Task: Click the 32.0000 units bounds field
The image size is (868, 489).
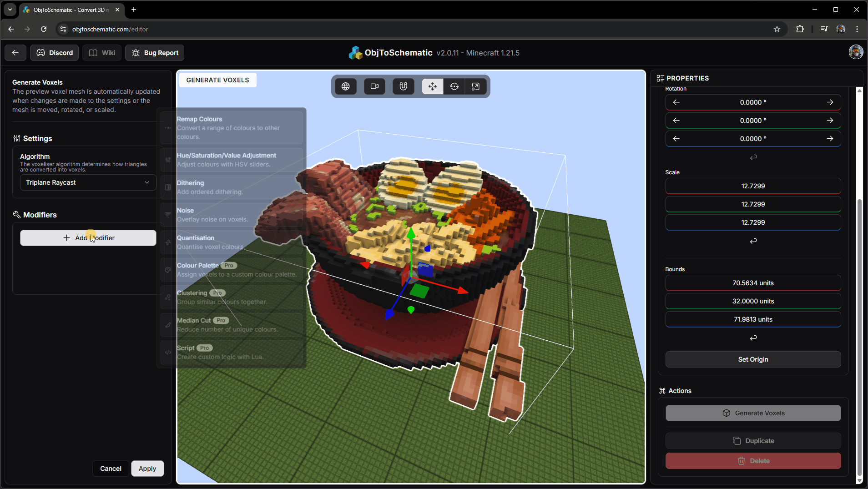Action: pos(753,301)
